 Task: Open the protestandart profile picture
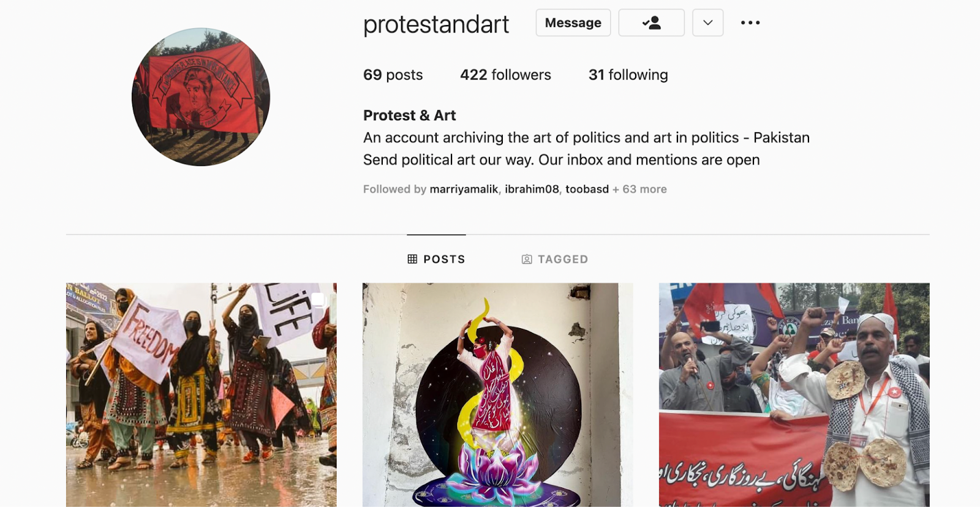pos(201,97)
